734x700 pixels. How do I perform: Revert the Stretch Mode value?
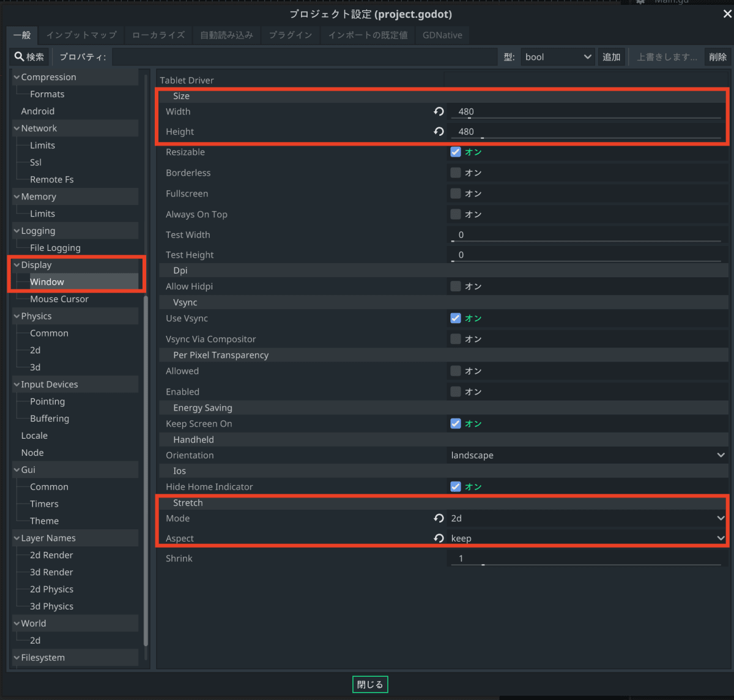439,518
